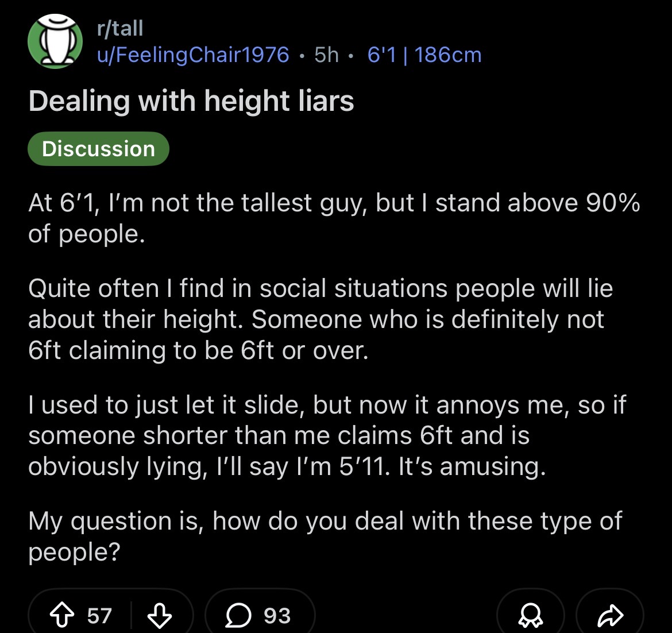The width and height of the screenshot is (672, 633).
Task: Open u/FeelingChair1976's profile
Action: pyautogui.click(x=193, y=55)
